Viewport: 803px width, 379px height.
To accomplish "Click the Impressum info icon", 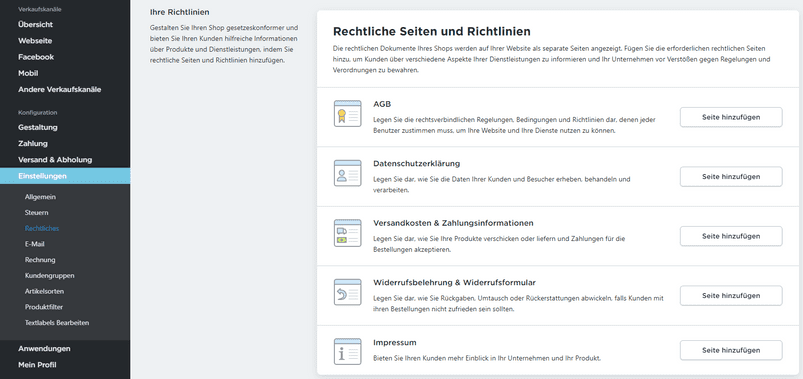I will [x=347, y=351].
